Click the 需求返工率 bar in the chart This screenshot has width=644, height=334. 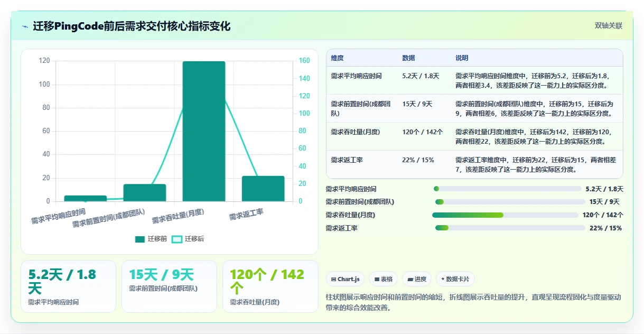coord(263,189)
